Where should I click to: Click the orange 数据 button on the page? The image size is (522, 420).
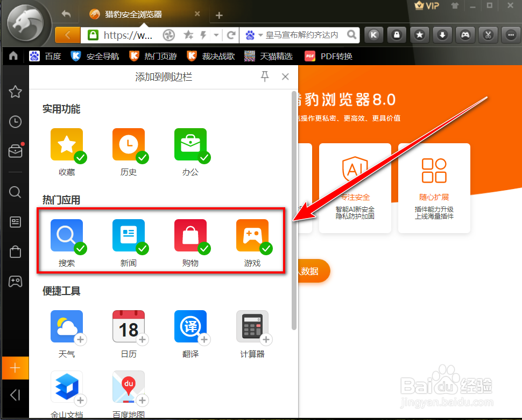tap(314, 271)
